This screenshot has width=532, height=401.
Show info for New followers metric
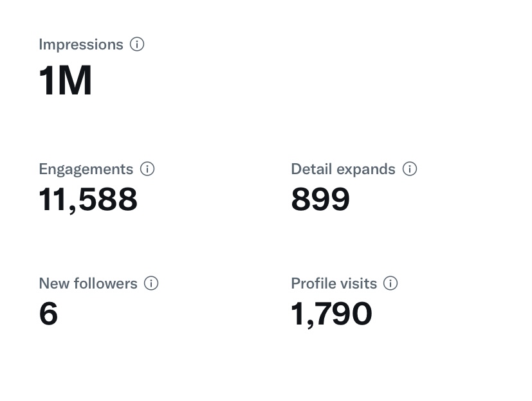click(x=151, y=283)
